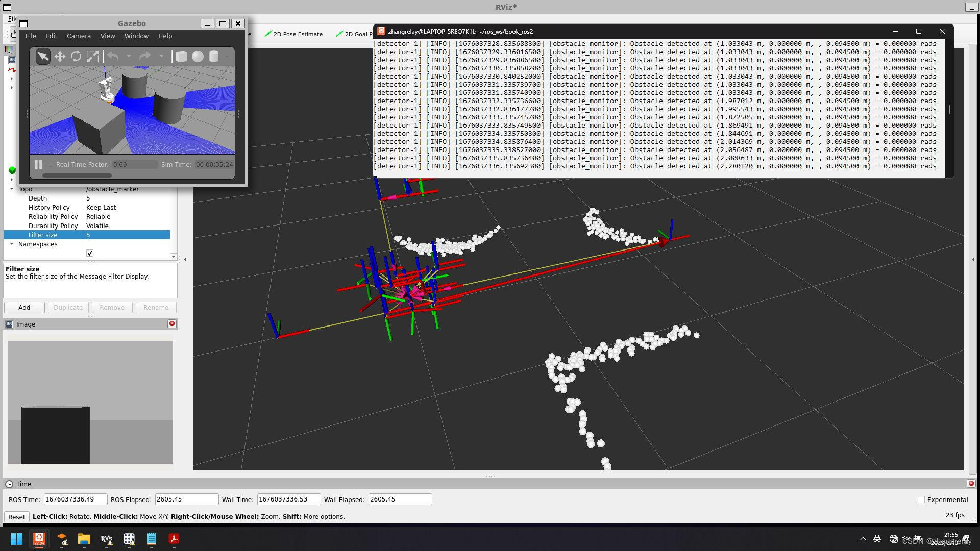Open the undo history dropdown arrow

[129, 56]
